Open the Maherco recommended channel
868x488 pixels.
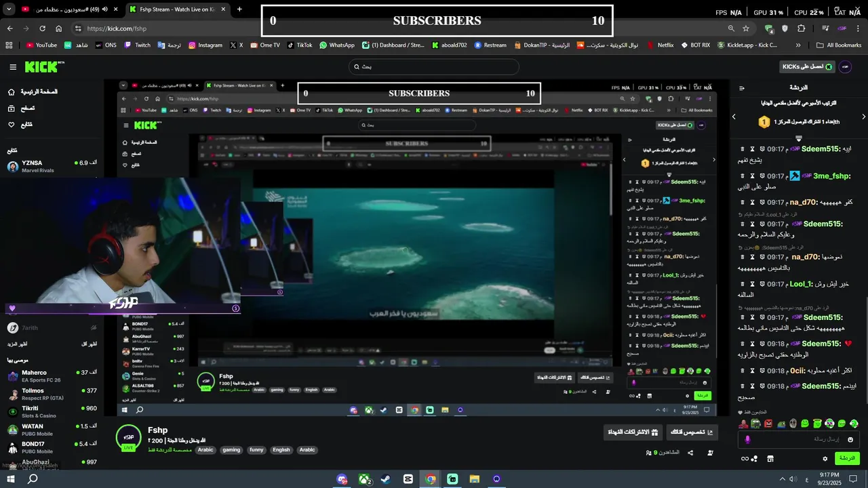pos(52,375)
